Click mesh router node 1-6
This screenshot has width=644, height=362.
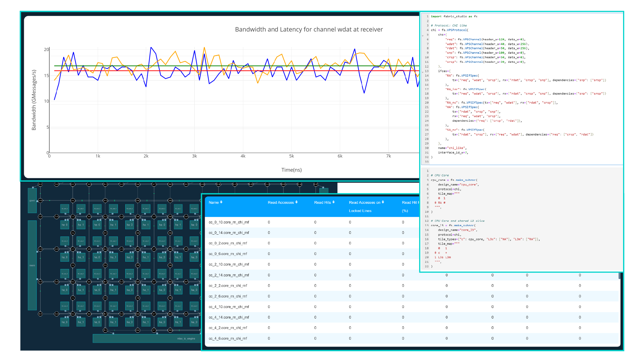[138, 200]
